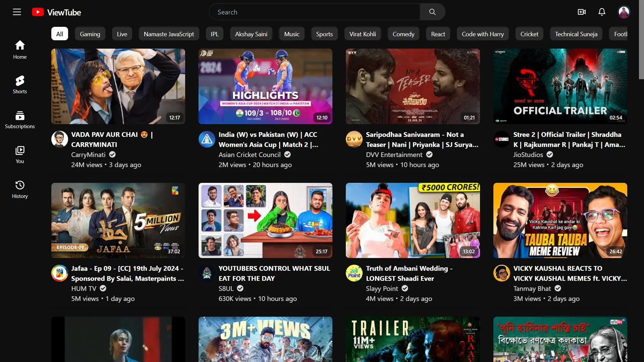The height and width of the screenshot is (362, 644).
Task: Open Shorts in the sidebar
Action: 20,85
